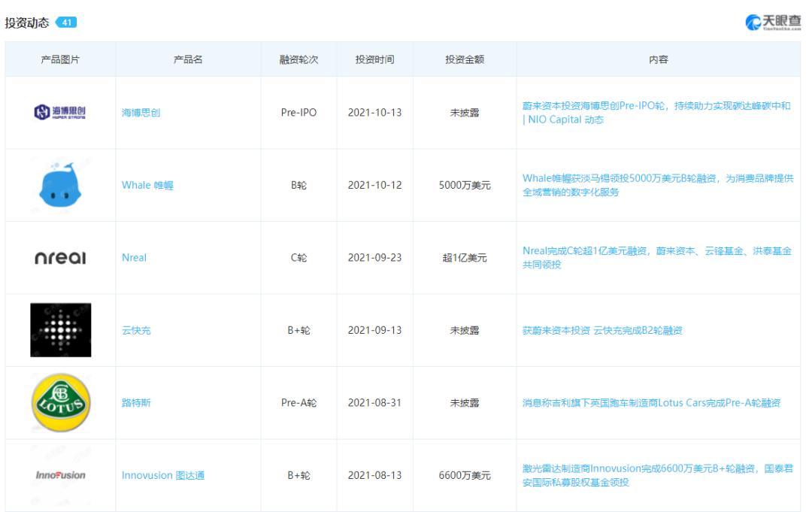Select the 5000万美元 amount cell
812x512 pixels.
point(465,186)
